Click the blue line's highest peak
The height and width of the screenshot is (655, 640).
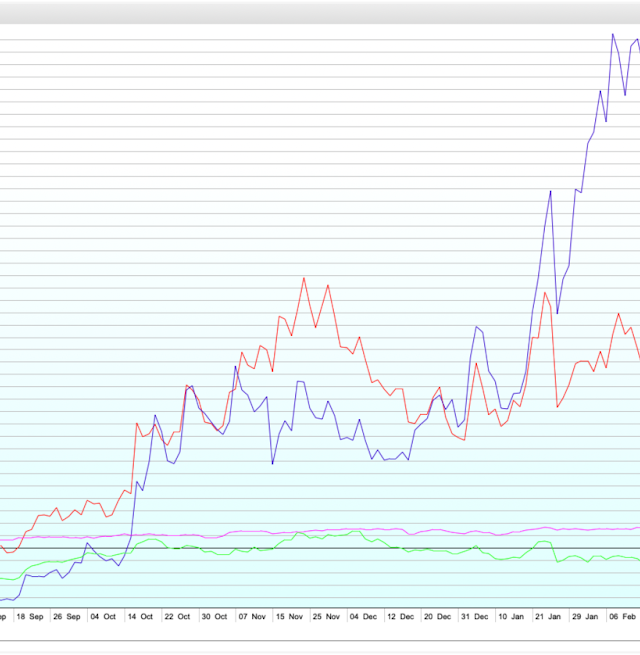click(x=612, y=34)
